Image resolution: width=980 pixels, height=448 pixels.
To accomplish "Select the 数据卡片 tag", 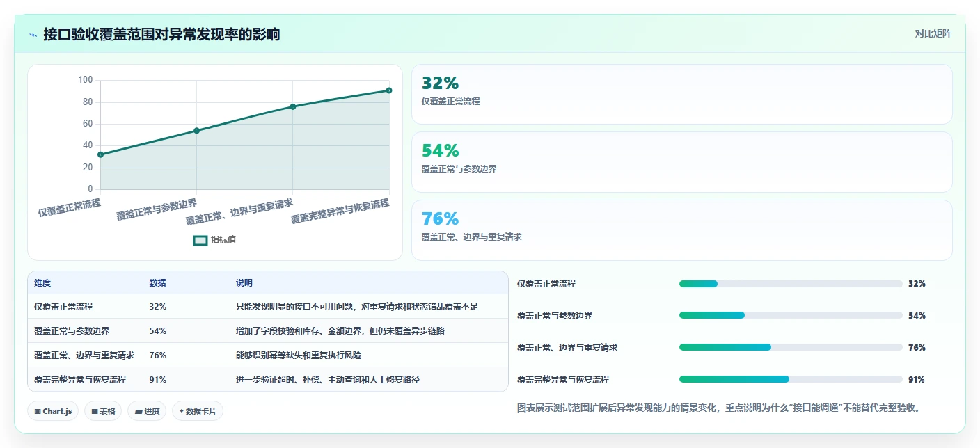I will (198, 411).
